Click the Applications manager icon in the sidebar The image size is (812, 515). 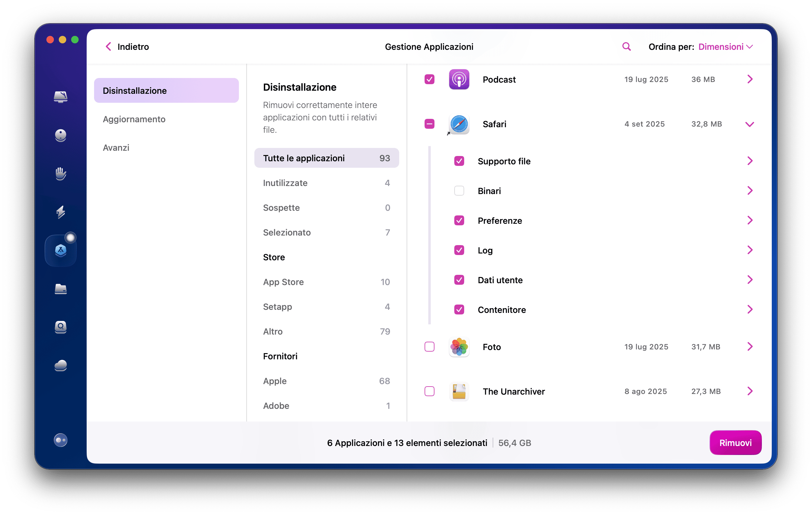click(61, 250)
